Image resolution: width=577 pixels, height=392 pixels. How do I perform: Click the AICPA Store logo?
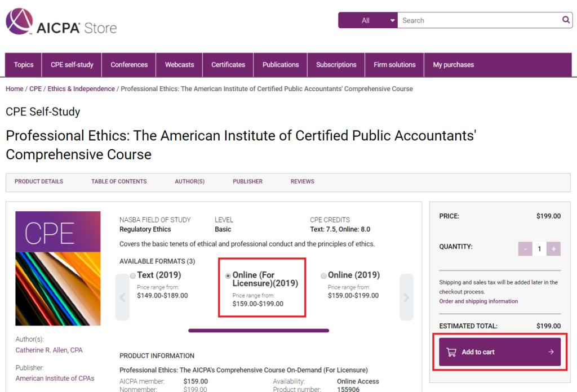(x=61, y=22)
